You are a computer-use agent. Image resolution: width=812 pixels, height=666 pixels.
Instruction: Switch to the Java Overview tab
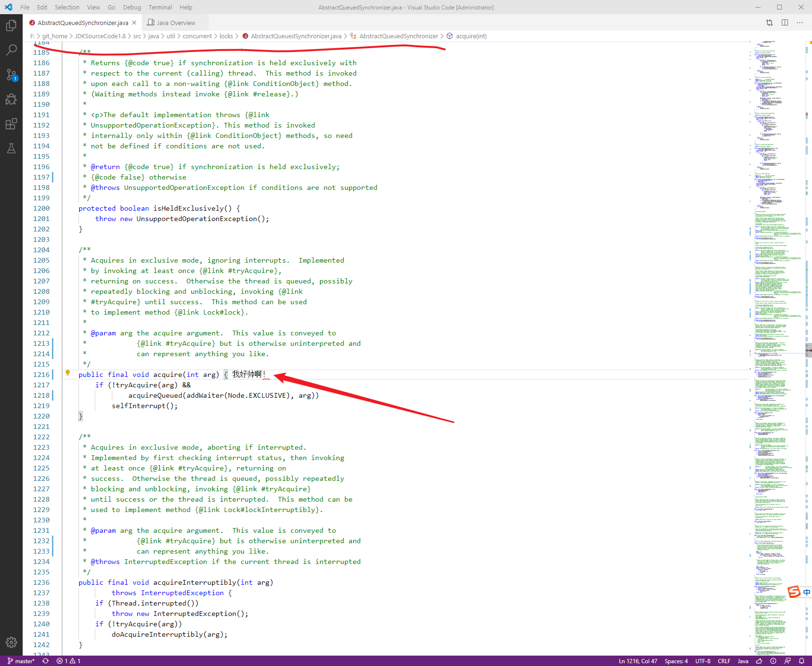coord(175,23)
